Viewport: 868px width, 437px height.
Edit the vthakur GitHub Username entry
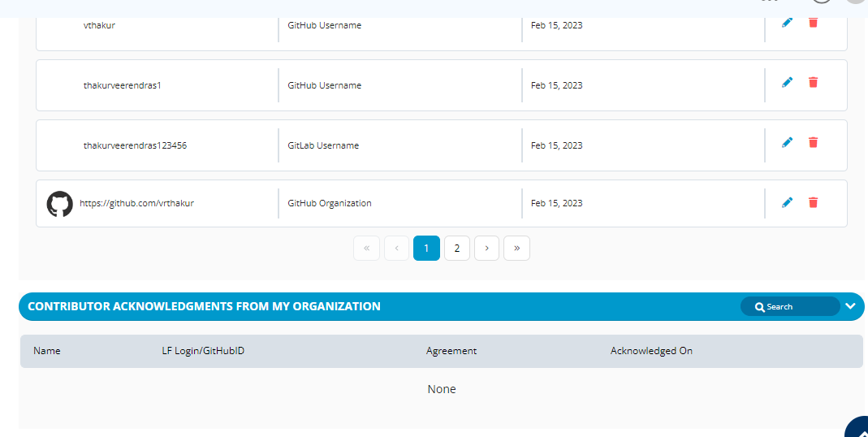[787, 23]
